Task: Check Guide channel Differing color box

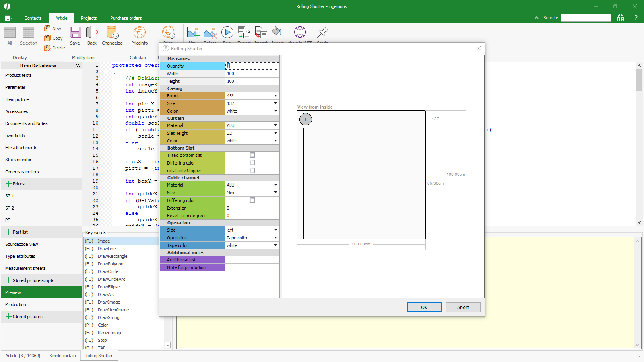Action: 252,200
